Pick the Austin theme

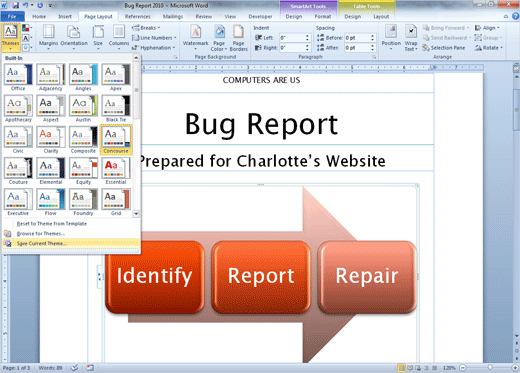pos(83,108)
